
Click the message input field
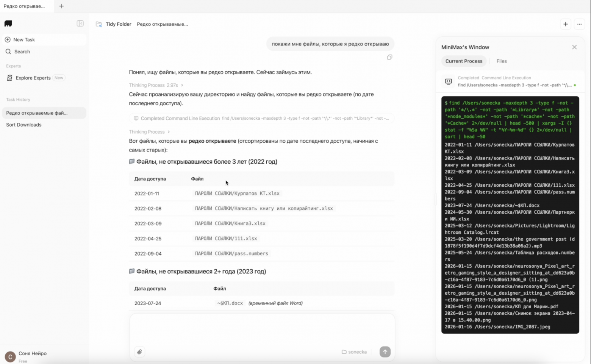tap(262, 333)
